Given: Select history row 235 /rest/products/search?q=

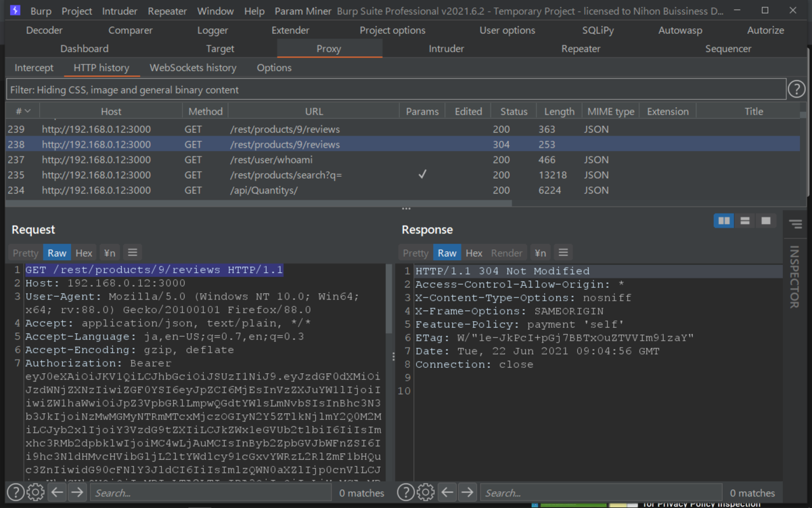Looking at the screenshot, I should (x=403, y=175).
